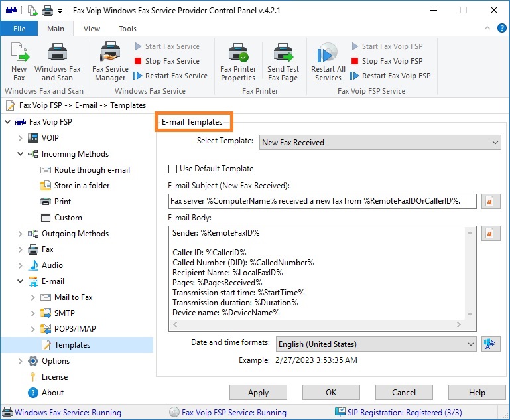The height and width of the screenshot is (420, 510).
Task: Click the New Fax ribbon icon
Action: (19, 62)
